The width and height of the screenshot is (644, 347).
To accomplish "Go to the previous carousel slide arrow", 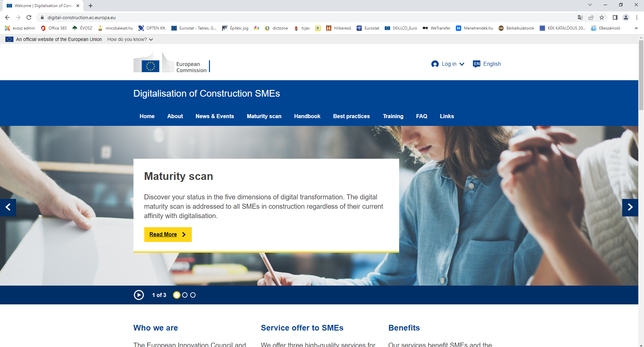I will pyautogui.click(x=8, y=207).
